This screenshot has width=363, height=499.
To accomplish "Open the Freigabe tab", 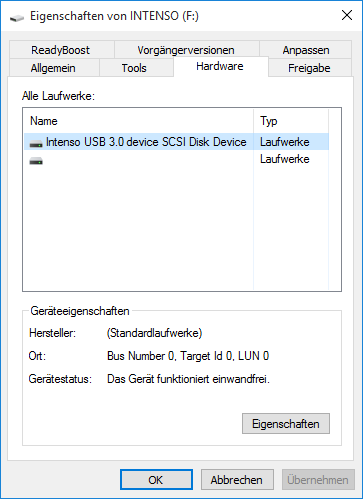I will point(309,68).
